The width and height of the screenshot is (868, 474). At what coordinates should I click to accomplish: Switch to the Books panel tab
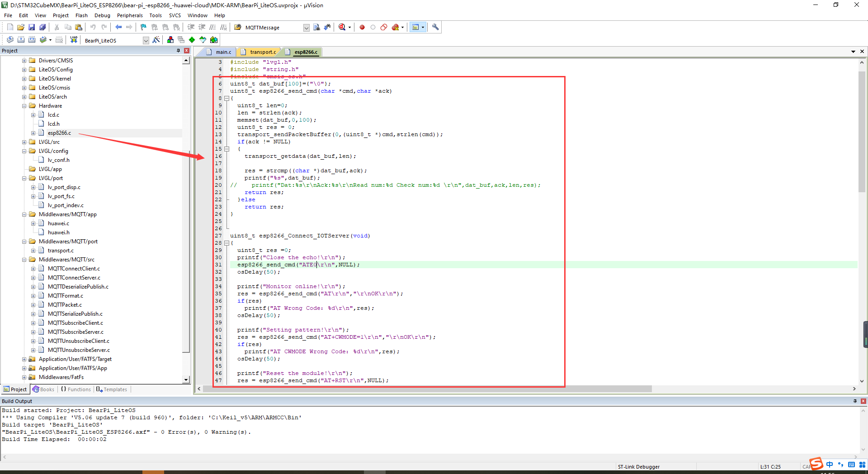click(43, 389)
